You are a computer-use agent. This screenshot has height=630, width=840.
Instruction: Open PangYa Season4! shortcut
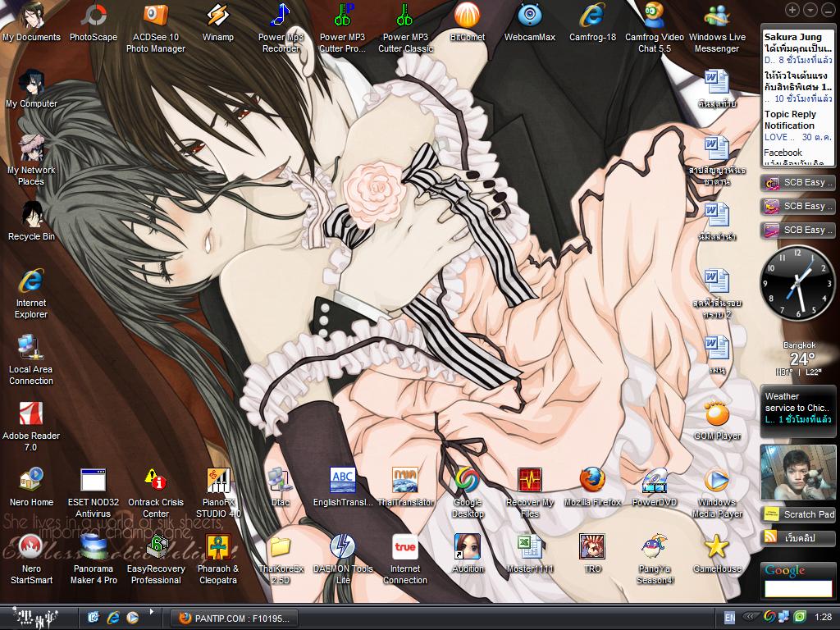pos(654,559)
